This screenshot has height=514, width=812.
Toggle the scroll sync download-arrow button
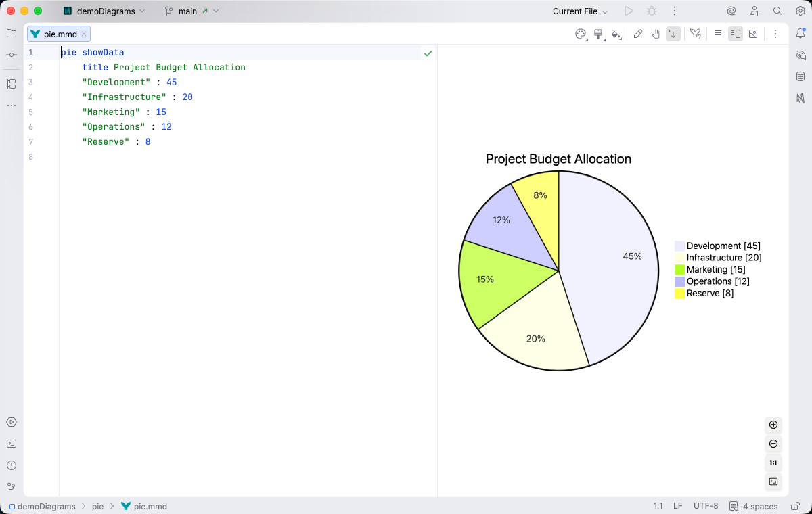673,34
